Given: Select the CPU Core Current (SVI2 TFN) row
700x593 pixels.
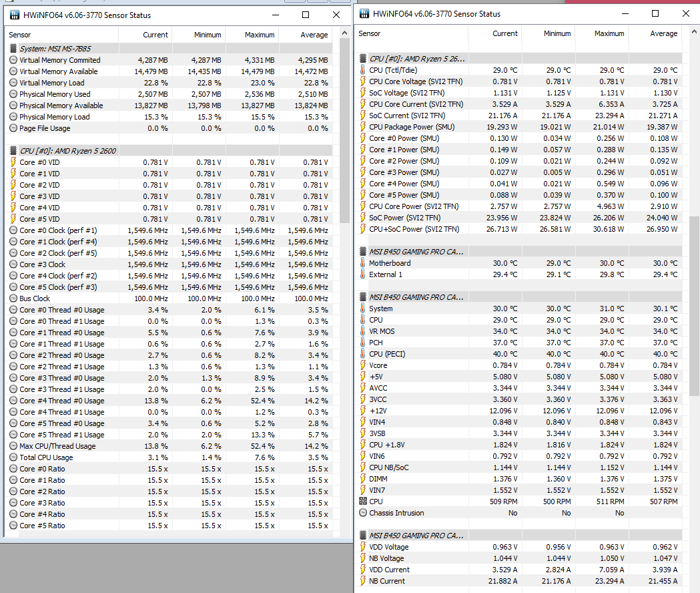Looking at the screenshot, I should pos(518,104).
